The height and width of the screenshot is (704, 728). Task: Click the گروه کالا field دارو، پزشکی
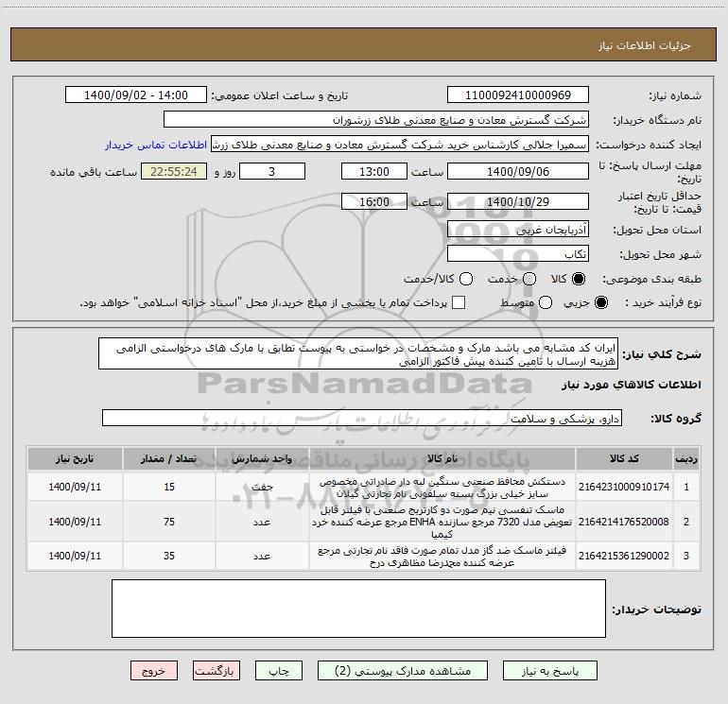pyautogui.click(x=362, y=418)
